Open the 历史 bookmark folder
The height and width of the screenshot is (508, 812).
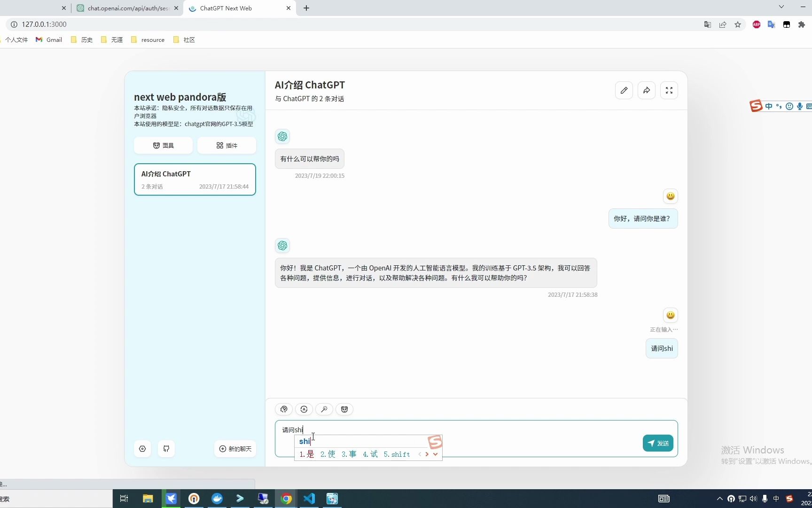82,40
